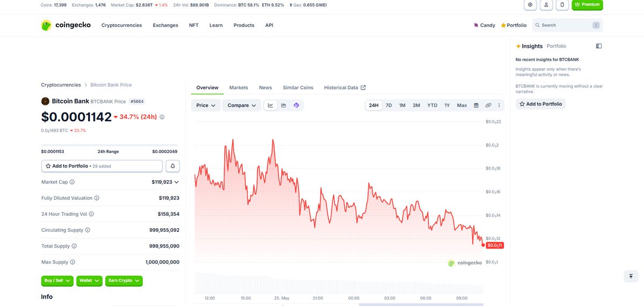Open the chart more options kebab menu
The image size is (644, 306).
(x=500, y=105)
